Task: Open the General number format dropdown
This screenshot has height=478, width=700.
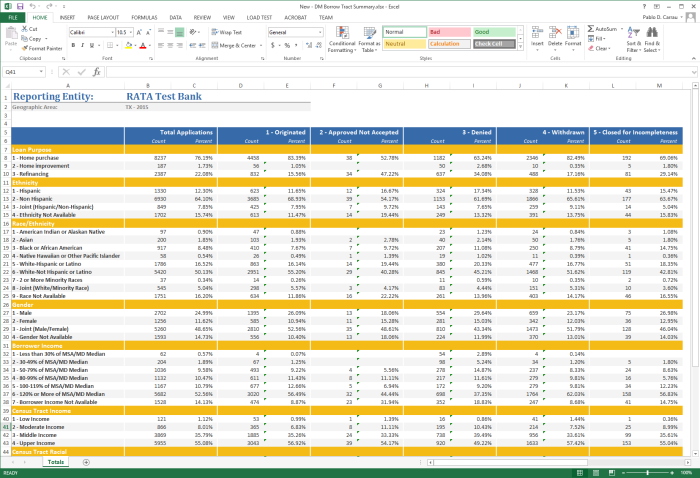Action: (x=320, y=32)
